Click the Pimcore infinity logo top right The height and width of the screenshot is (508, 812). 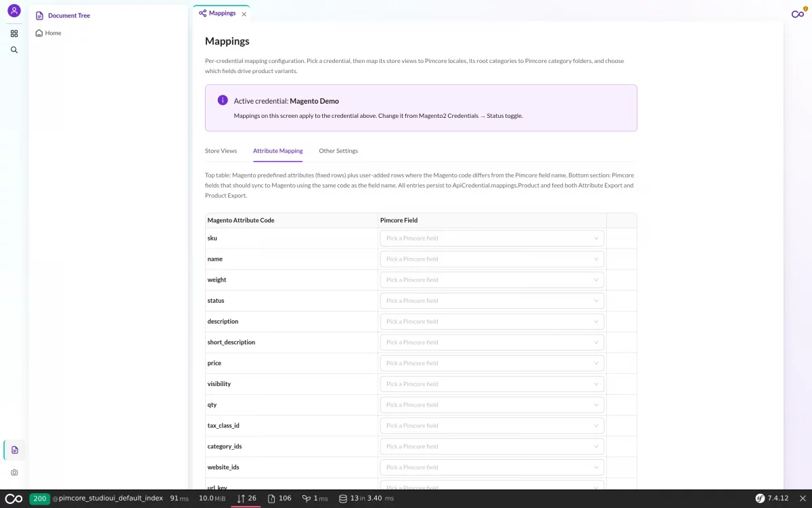click(797, 14)
